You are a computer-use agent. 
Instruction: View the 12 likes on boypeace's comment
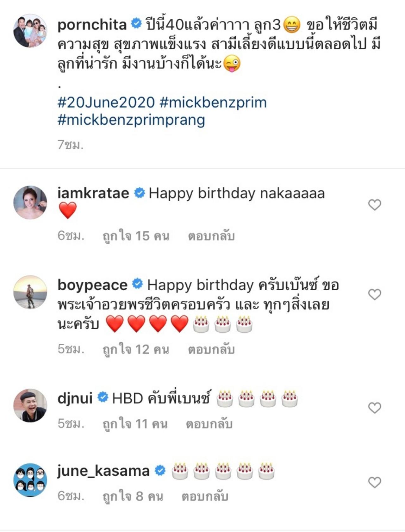click(136, 349)
